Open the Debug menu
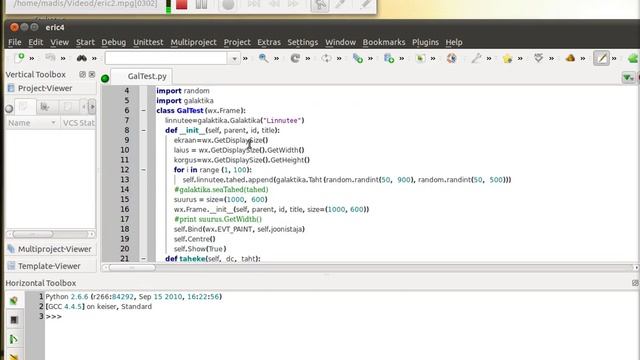 [113, 42]
